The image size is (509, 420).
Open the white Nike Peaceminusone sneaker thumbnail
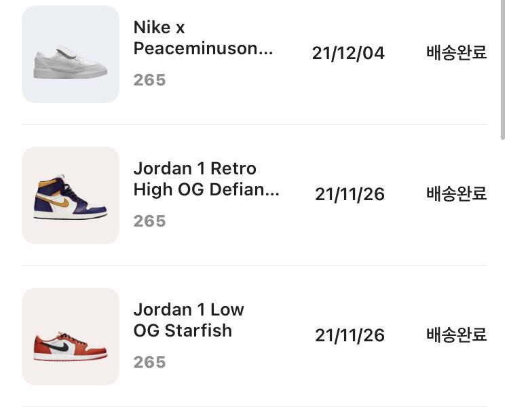pos(71,54)
